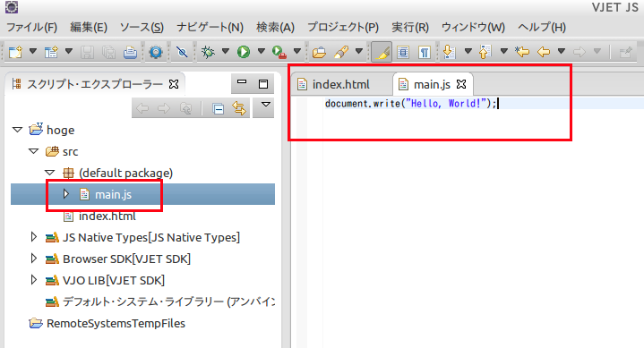Image resolution: width=644 pixels, height=348 pixels.
Task: Toggle block selection mode icon
Action: tap(403, 52)
